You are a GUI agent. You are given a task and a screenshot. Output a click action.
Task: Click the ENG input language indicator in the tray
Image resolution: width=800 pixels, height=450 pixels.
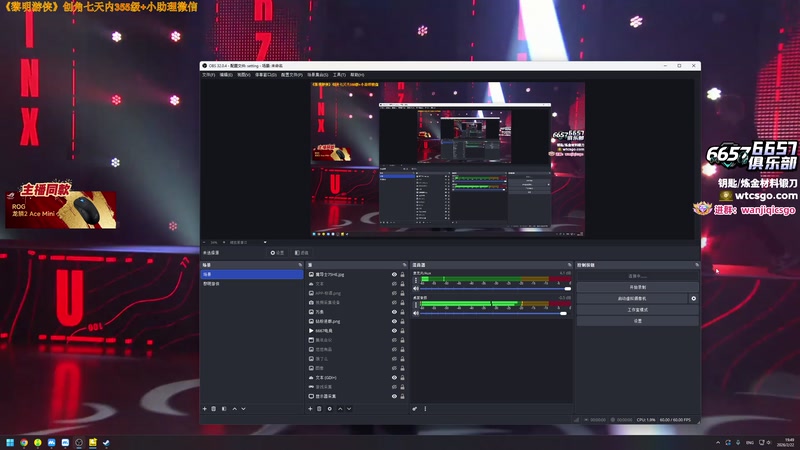pos(749,442)
